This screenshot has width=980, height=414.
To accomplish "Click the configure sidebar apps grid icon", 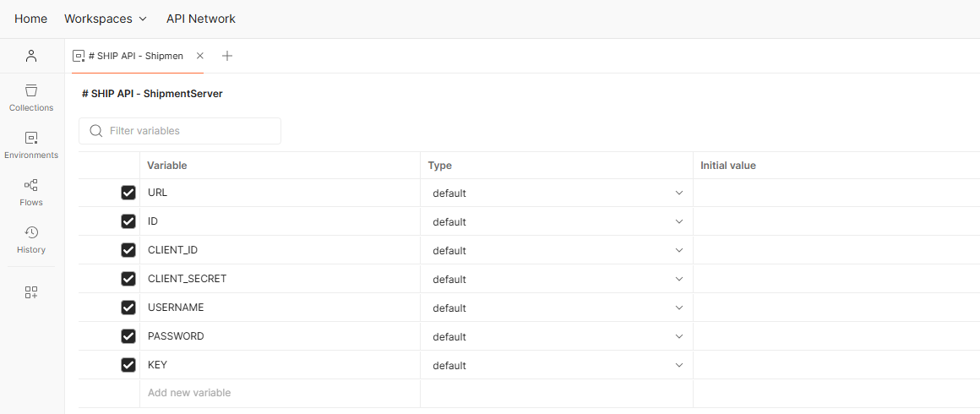I will pos(31,292).
